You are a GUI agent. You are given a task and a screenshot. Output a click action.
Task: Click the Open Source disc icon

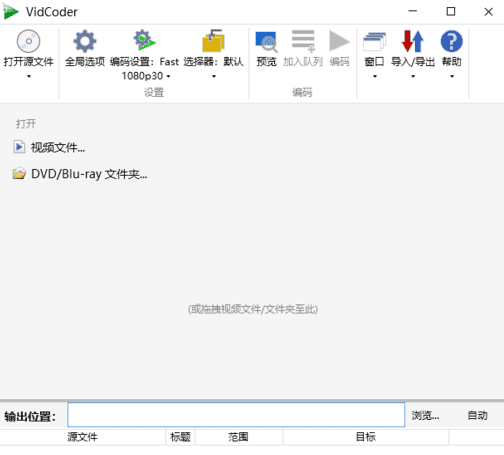(x=28, y=41)
